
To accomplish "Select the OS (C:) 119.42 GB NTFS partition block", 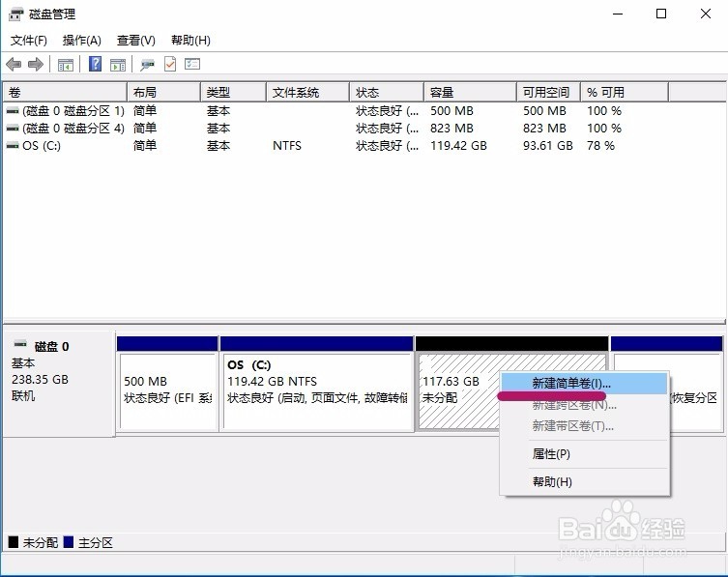I will tap(317, 385).
